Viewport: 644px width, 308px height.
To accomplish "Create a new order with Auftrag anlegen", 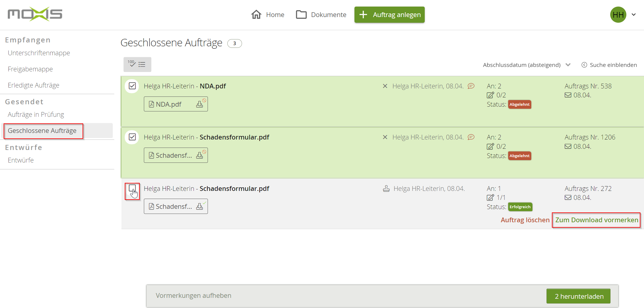I will tap(389, 14).
